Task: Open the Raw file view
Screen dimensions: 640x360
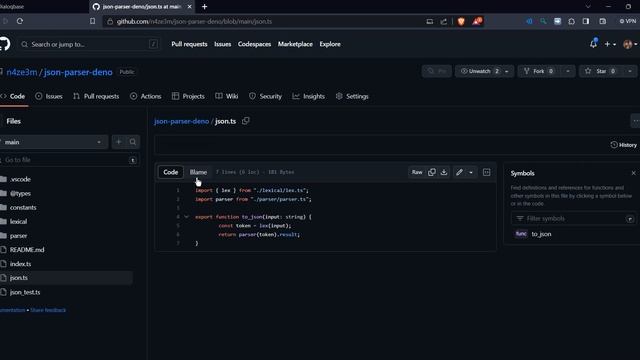Action: (417, 172)
